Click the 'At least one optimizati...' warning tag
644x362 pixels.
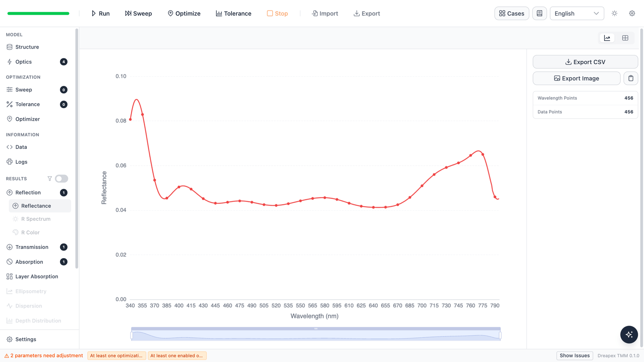(117, 356)
